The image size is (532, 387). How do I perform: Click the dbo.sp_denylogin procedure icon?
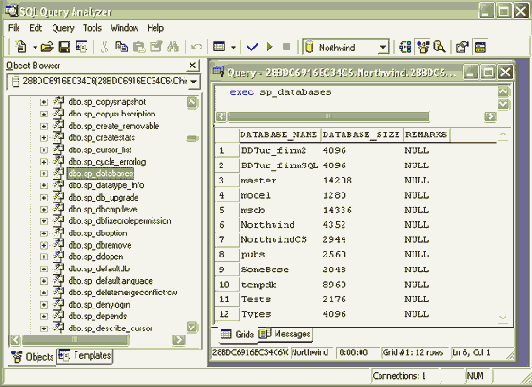tap(58, 304)
